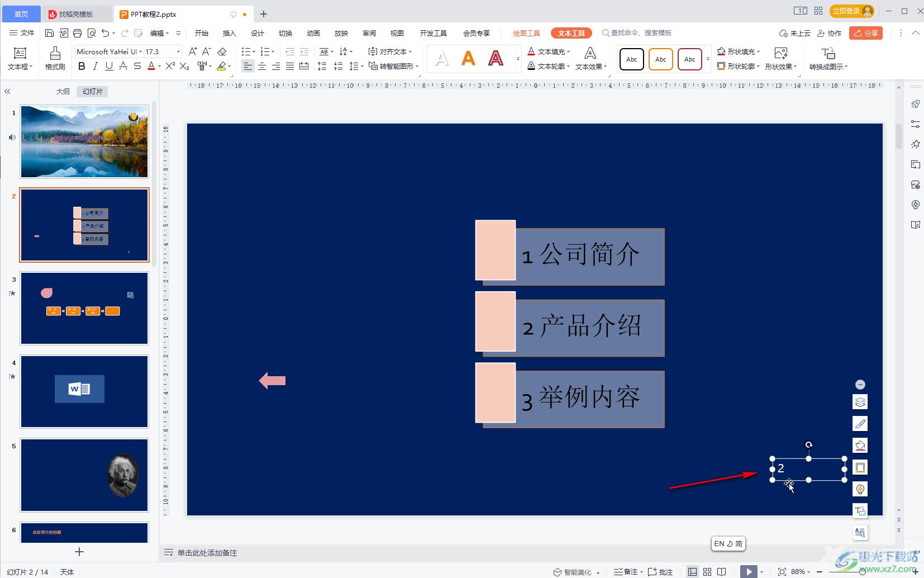Switch to reading view in status bar
The image size is (924, 578).
[x=722, y=572]
